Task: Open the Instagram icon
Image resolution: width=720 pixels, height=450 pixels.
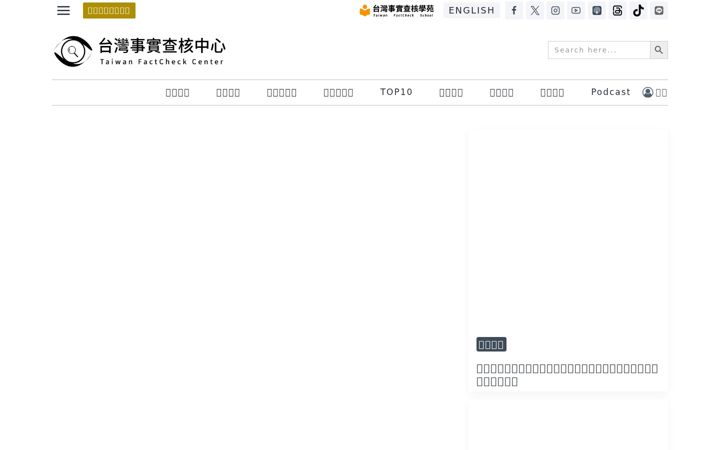Action: click(x=555, y=10)
